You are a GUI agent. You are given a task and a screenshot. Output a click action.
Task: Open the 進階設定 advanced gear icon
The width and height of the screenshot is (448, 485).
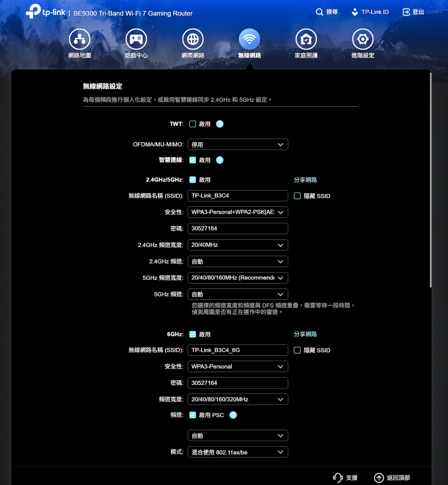click(363, 39)
